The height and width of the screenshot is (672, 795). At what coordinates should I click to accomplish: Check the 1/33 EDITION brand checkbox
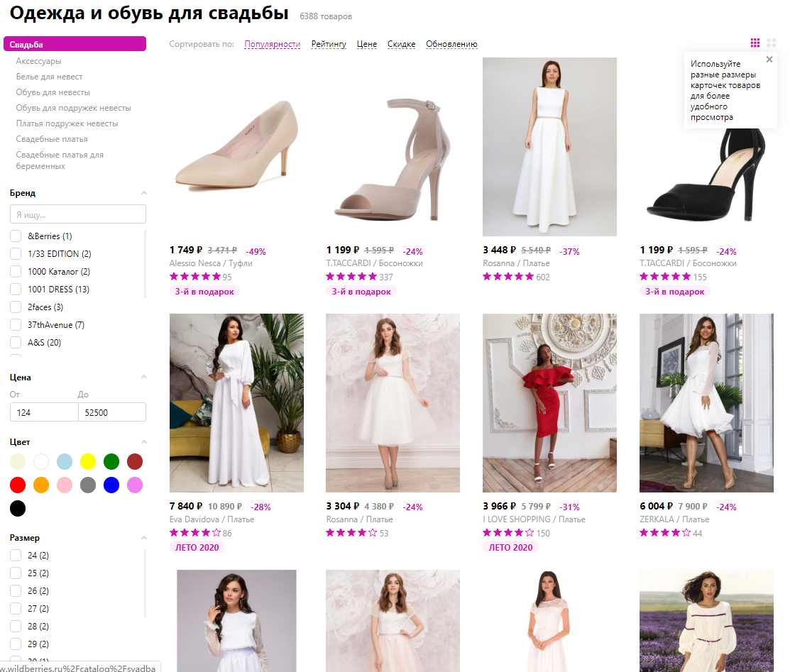(16, 254)
